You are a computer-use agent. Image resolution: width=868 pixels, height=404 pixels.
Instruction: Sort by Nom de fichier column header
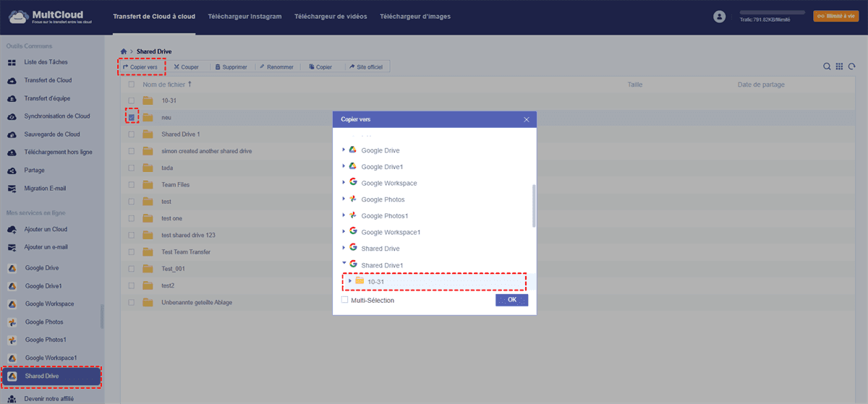[x=166, y=85]
